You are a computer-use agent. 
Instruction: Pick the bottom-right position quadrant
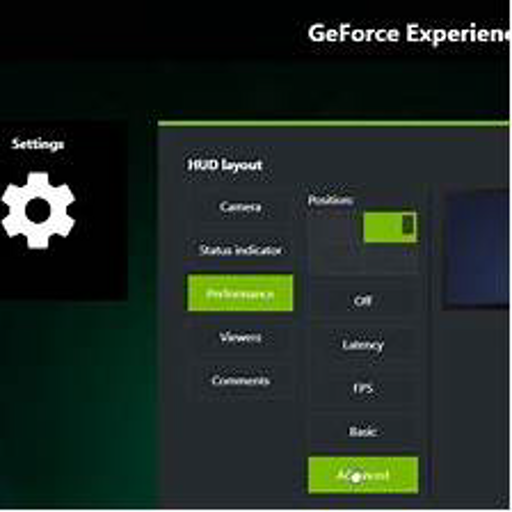coord(390,259)
